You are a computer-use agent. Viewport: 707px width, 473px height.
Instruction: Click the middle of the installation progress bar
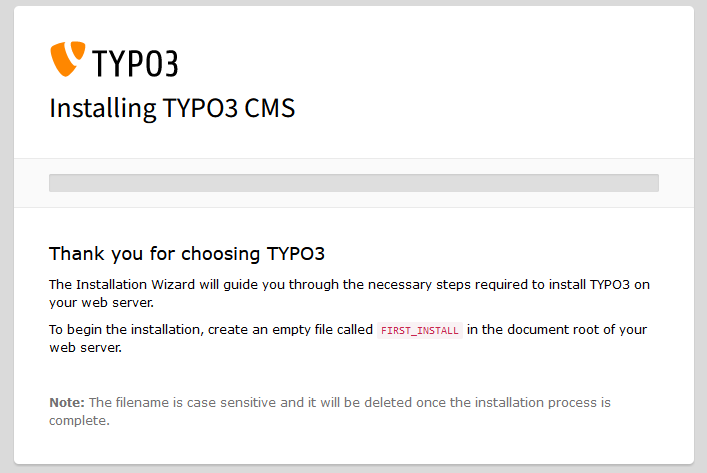coord(354,182)
